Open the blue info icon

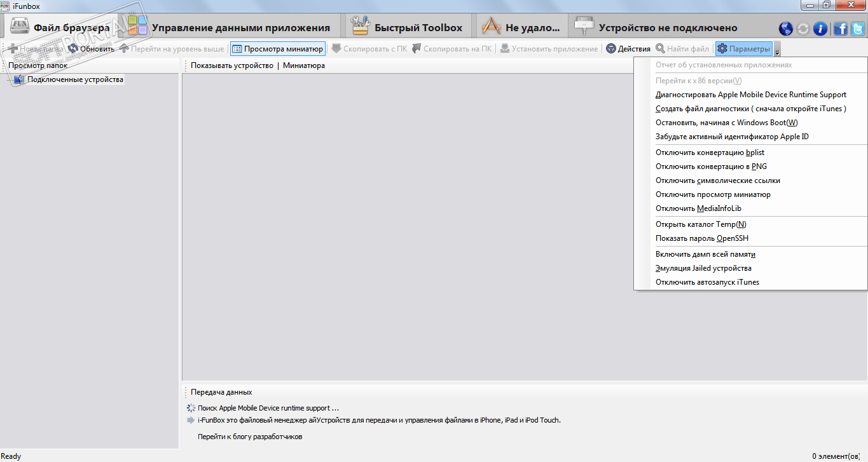tap(821, 29)
